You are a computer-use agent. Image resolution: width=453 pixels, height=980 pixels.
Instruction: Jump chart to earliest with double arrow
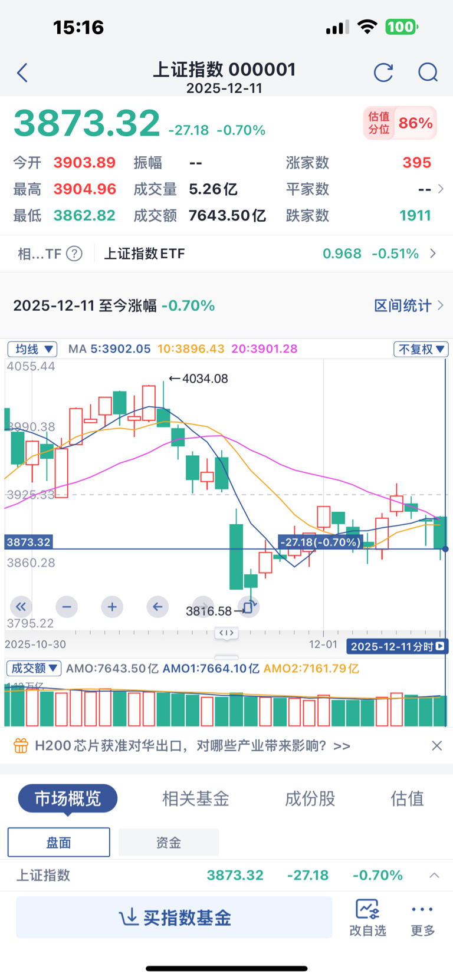point(21,606)
